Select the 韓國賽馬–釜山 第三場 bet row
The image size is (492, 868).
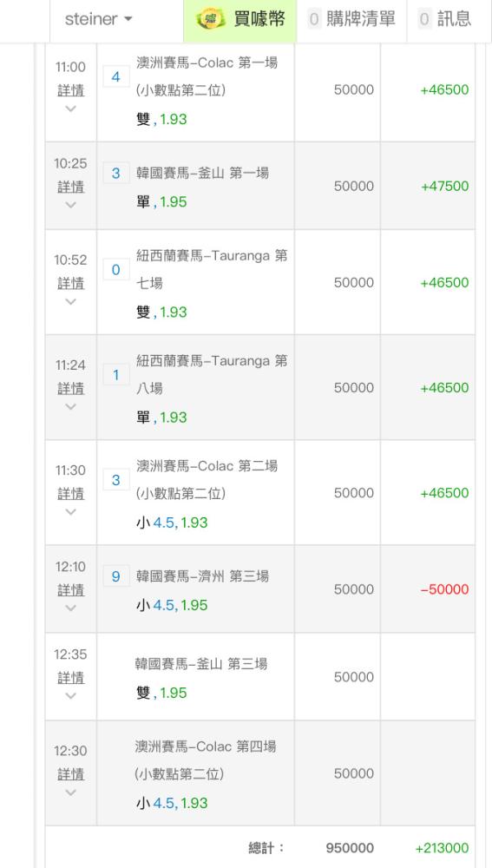click(x=260, y=676)
